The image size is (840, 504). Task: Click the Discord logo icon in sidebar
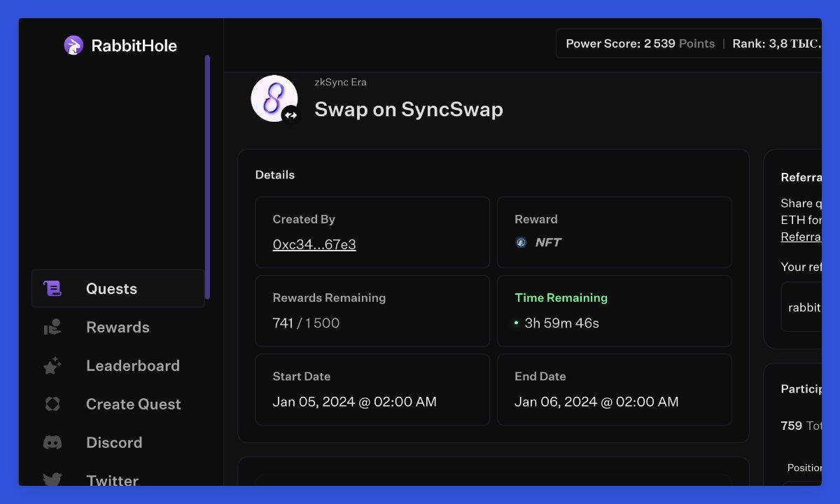pos(52,442)
